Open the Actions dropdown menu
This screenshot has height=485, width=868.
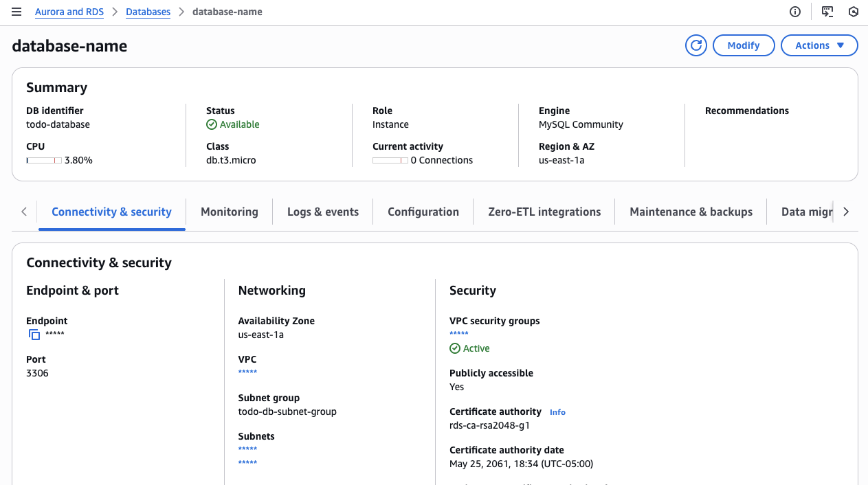point(819,45)
